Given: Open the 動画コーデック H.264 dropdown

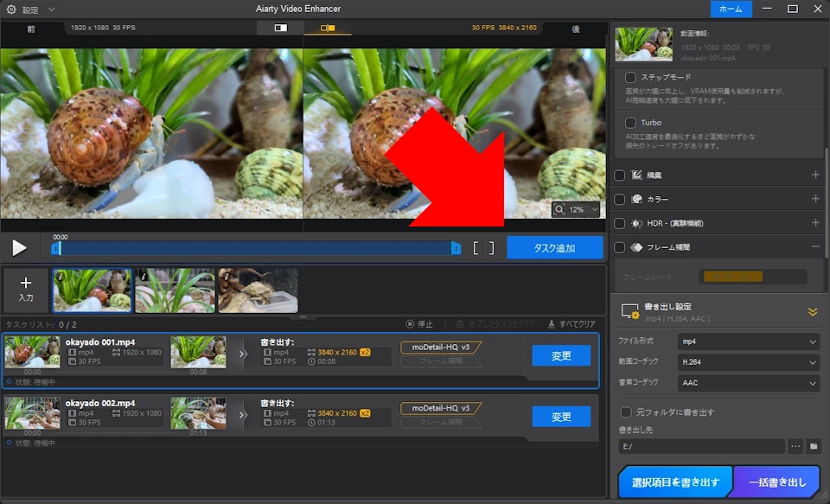Looking at the screenshot, I should pos(748,362).
